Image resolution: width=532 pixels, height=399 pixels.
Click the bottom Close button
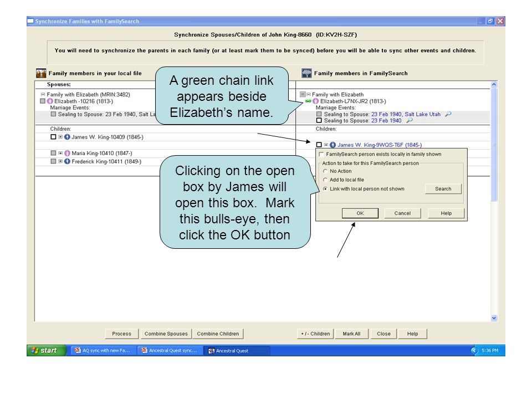(x=383, y=334)
